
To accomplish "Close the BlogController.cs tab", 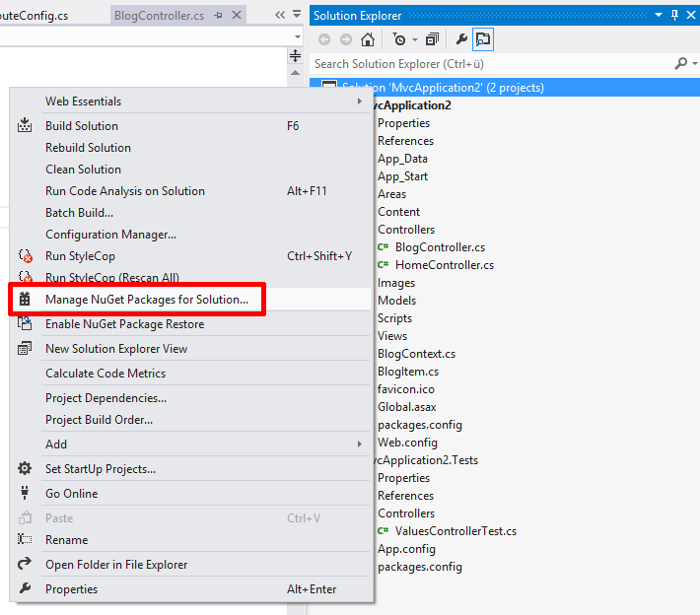I will [x=237, y=15].
